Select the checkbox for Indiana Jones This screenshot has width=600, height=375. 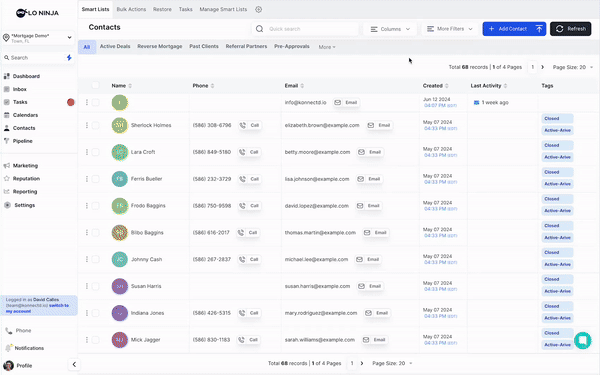(x=95, y=313)
